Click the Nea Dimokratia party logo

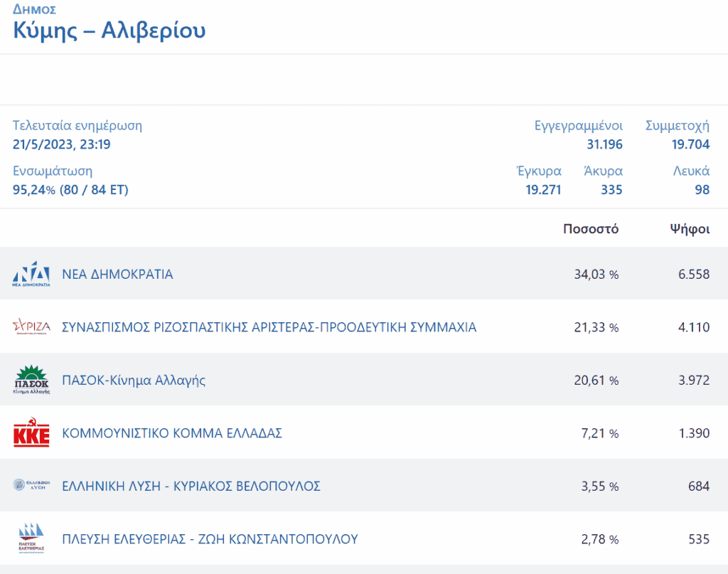pyautogui.click(x=31, y=274)
